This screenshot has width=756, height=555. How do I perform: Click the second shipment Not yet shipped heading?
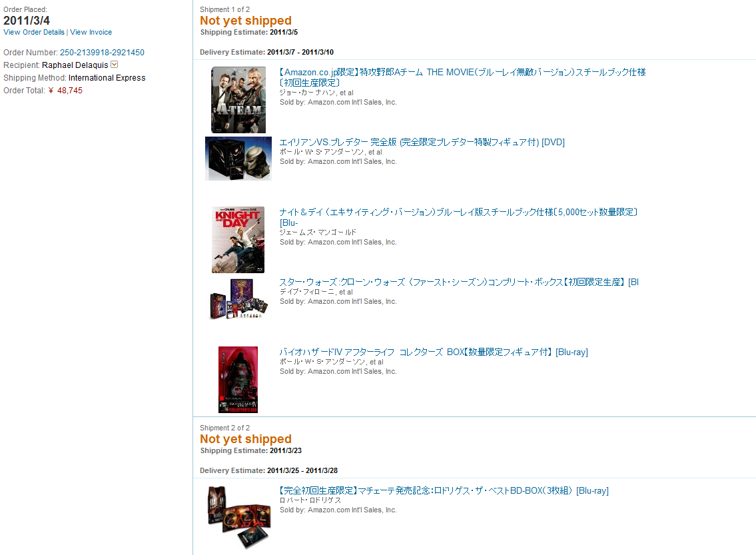pyautogui.click(x=246, y=439)
